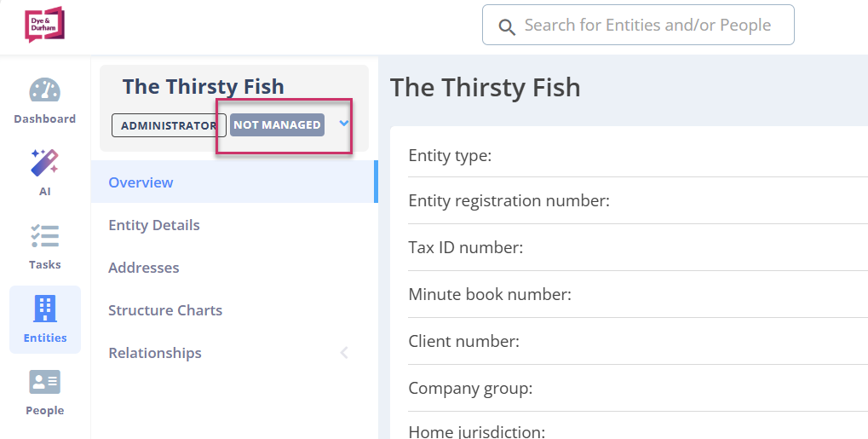Image resolution: width=868 pixels, height=439 pixels.
Task: Click the search magnifier icon
Action: pos(507,26)
